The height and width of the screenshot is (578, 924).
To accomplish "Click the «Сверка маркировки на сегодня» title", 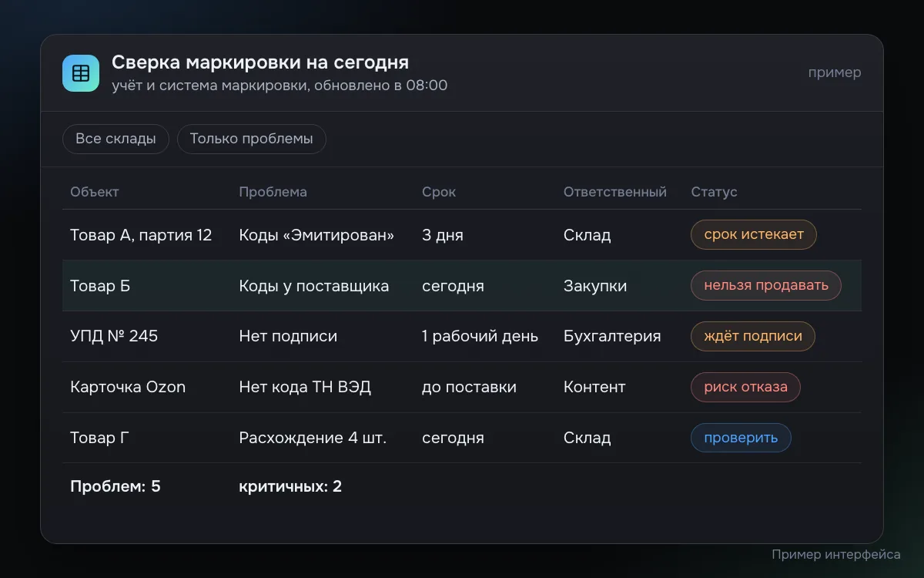I will click(x=260, y=62).
